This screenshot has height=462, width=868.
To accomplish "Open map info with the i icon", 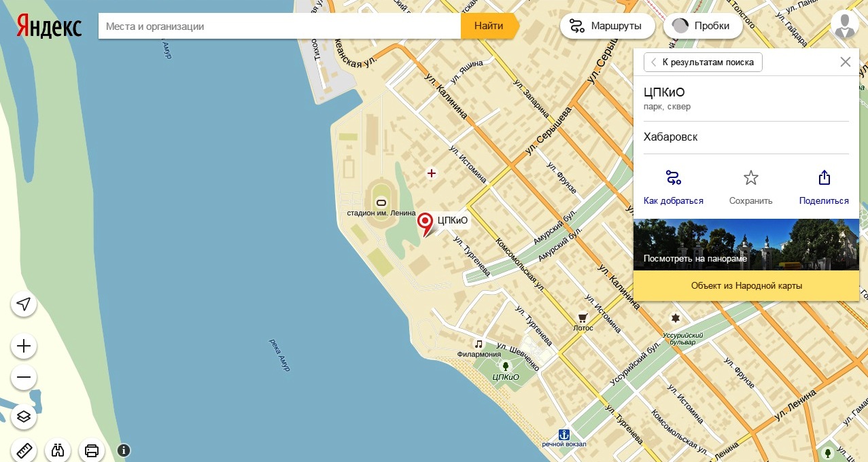I will coord(124,450).
